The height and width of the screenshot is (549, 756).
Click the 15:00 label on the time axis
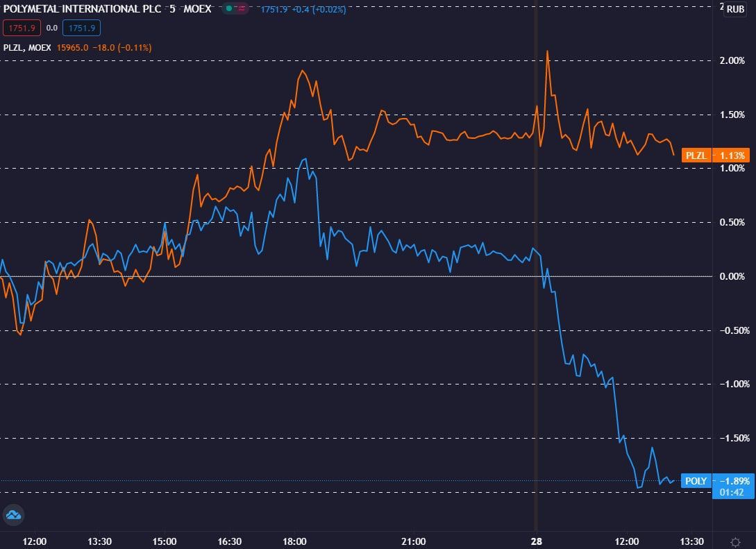coord(165,541)
